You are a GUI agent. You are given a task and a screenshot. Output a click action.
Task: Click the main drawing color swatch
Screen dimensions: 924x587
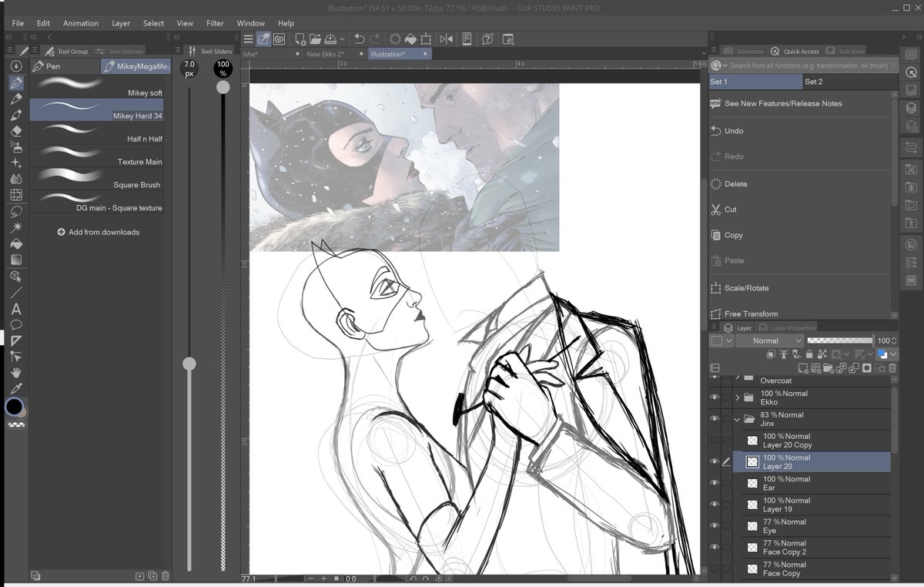point(14,407)
